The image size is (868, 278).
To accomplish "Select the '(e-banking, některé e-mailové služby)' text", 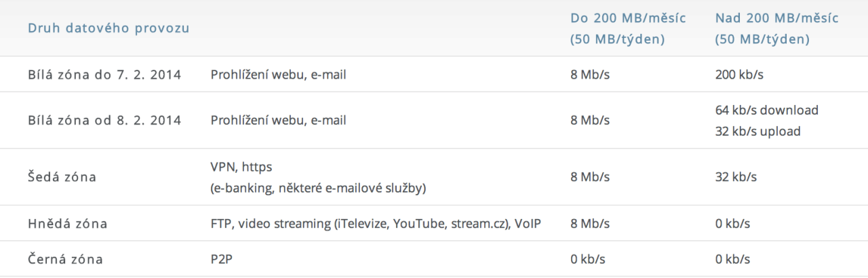I will (318, 188).
